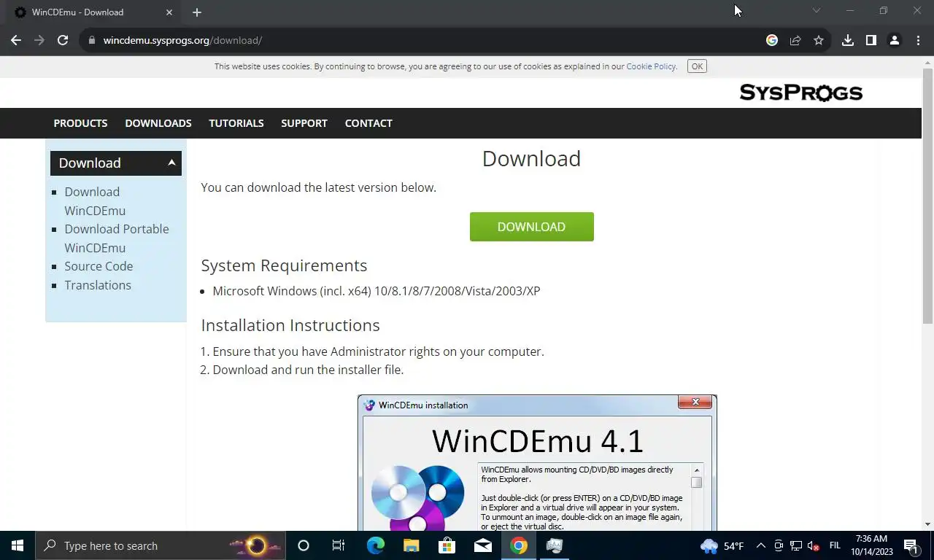The width and height of the screenshot is (934, 560).
Task: Click page scrollbar down arrow
Action: point(927,524)
